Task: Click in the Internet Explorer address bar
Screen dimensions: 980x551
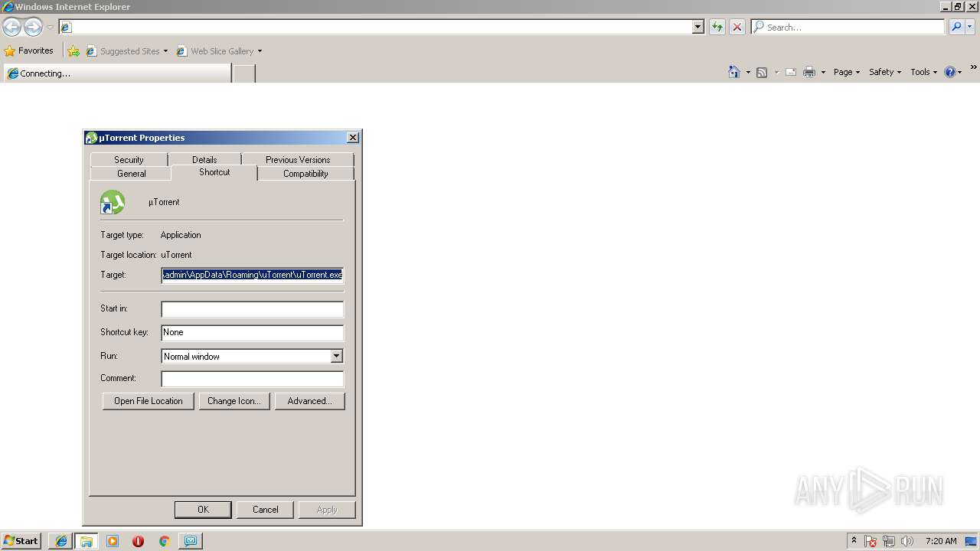Action: click(x=375, y=27)
